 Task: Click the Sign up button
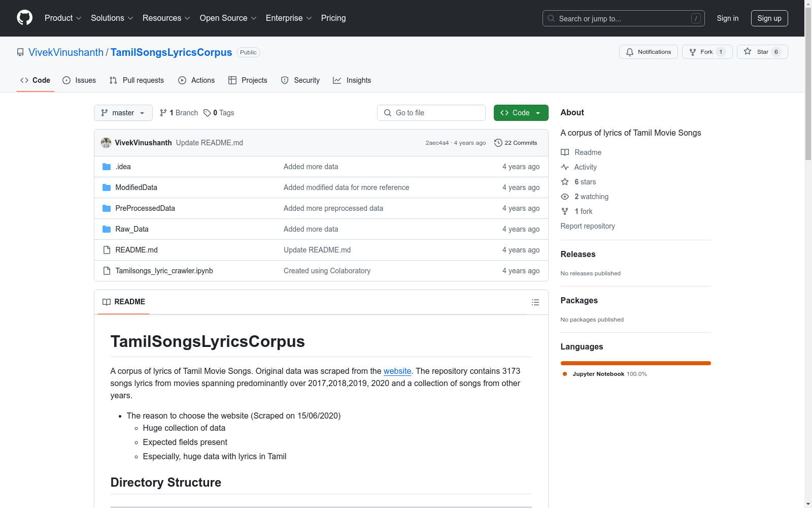pos(769,18)
